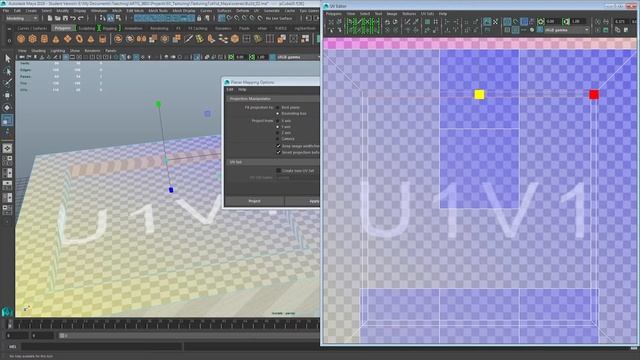Viewport: 640px width, 360px height.
Task: Select Best plane fit option
Action: pos(278,108)
